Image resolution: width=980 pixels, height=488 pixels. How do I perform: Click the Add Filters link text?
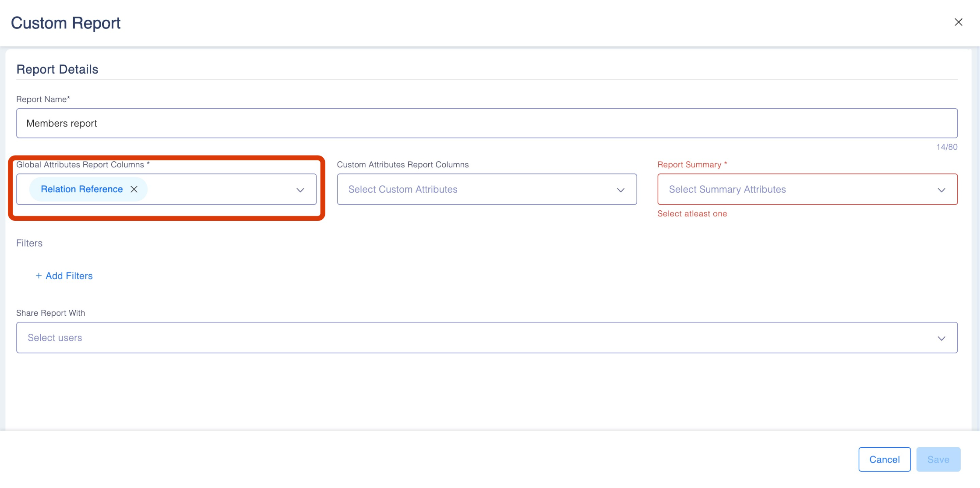[x=69, y=276]
